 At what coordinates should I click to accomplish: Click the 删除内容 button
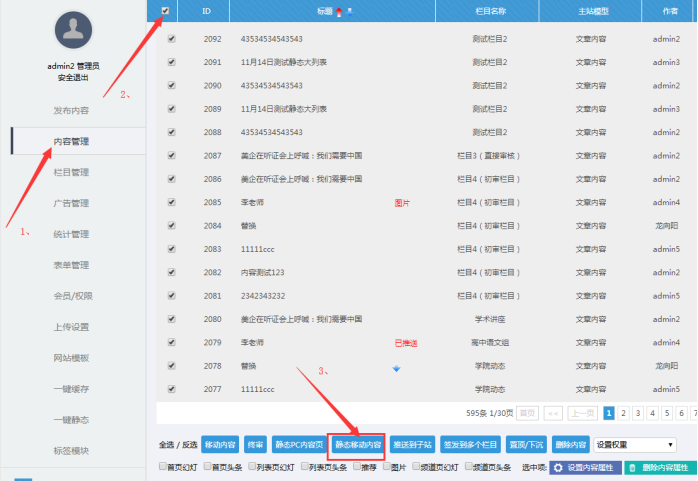570,444
